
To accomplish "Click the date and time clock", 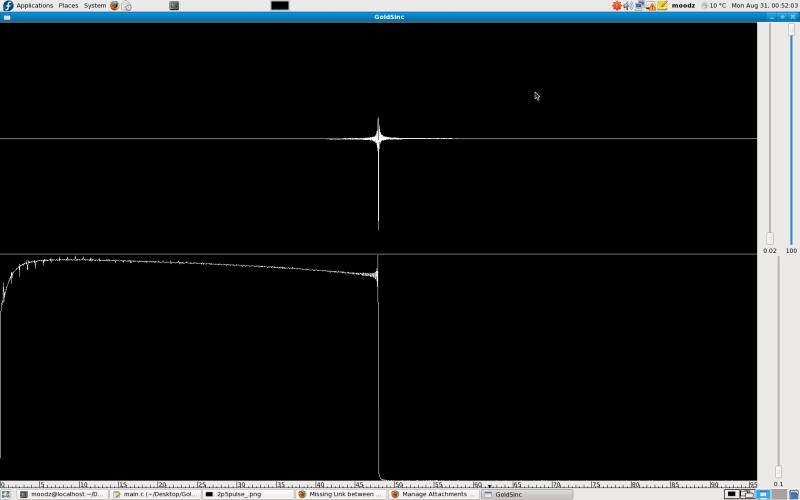I will tap(764, 5).
